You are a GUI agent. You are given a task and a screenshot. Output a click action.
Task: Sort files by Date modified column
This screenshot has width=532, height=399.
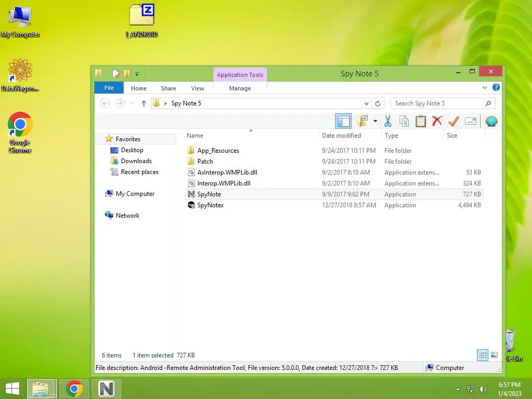tap(341, 136)
